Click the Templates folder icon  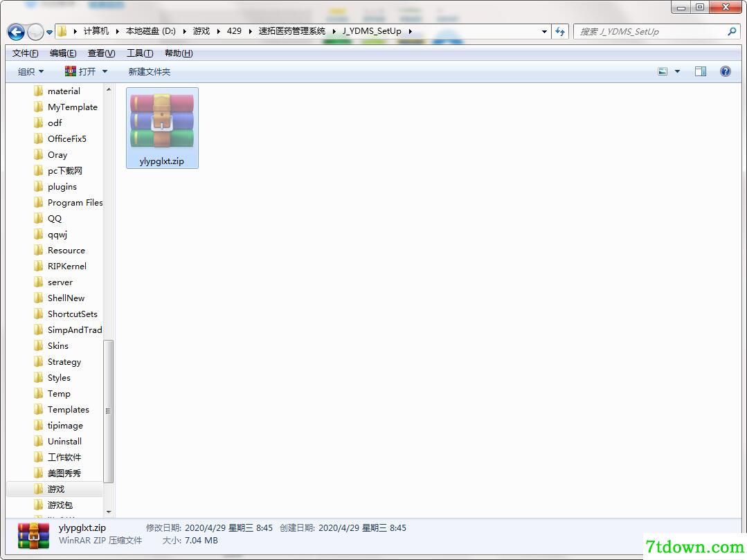coord(39,410)
